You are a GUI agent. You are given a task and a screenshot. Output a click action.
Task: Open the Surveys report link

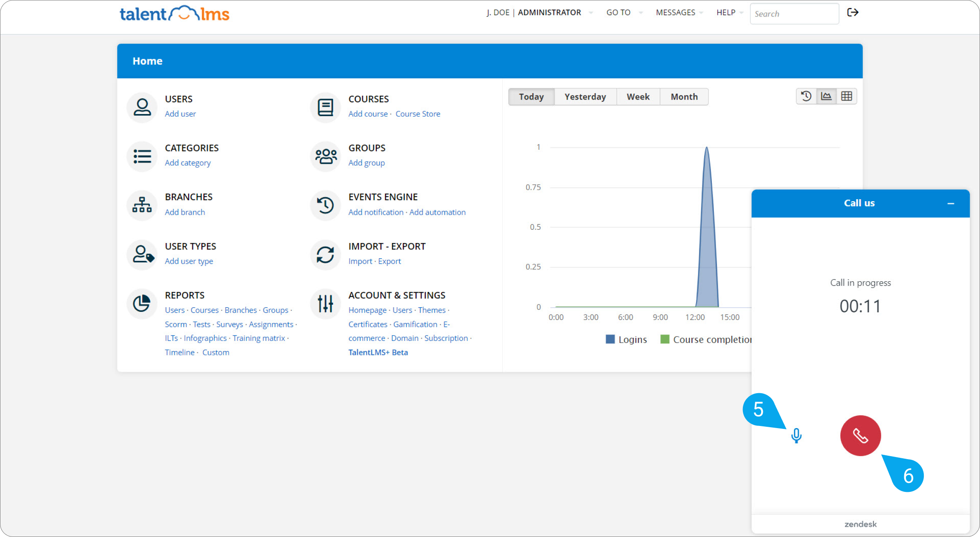coord(229,324)
